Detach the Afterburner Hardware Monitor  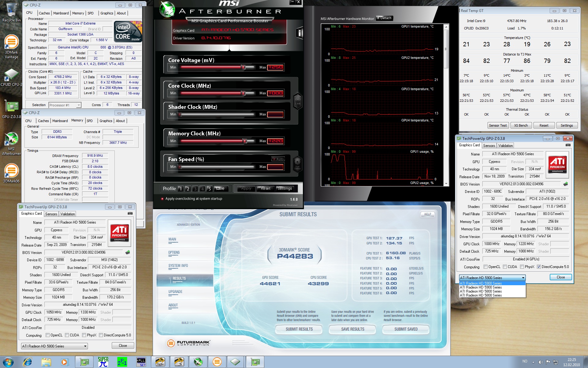pos(384,18)
